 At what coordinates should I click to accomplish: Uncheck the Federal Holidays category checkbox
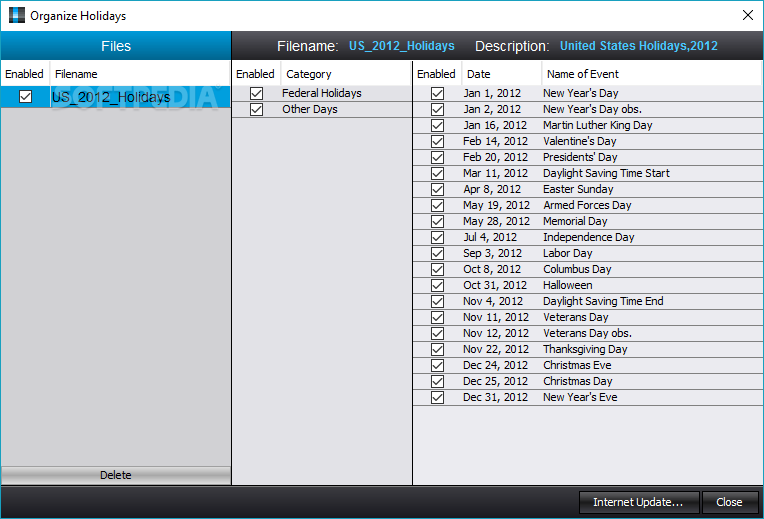click(x=256, y=93)
